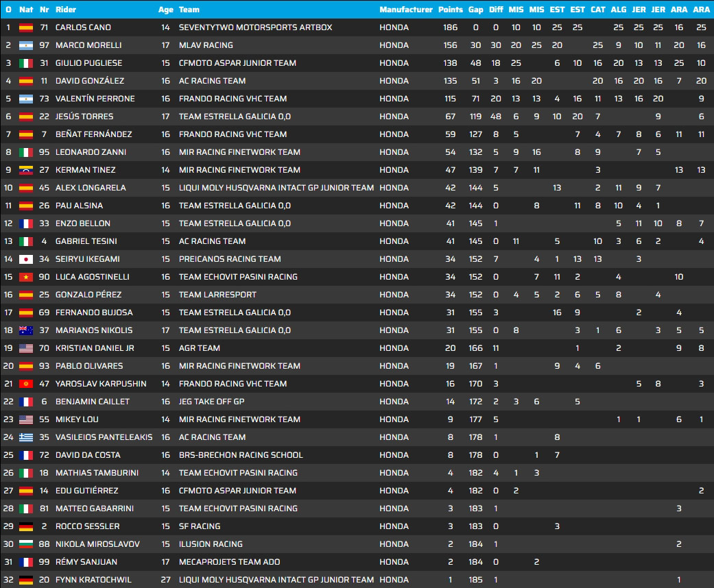Click the Preicanos Racing Team name
714x588 pixels.
[x=230, y=259]
